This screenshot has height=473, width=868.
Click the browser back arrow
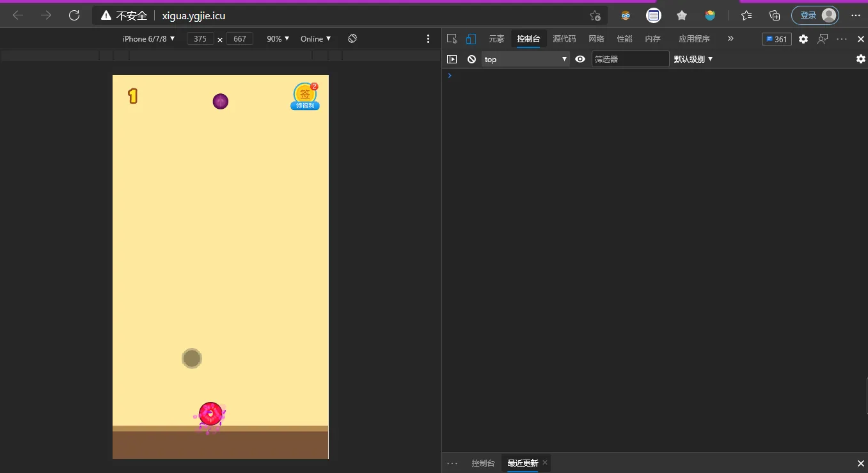18,15
